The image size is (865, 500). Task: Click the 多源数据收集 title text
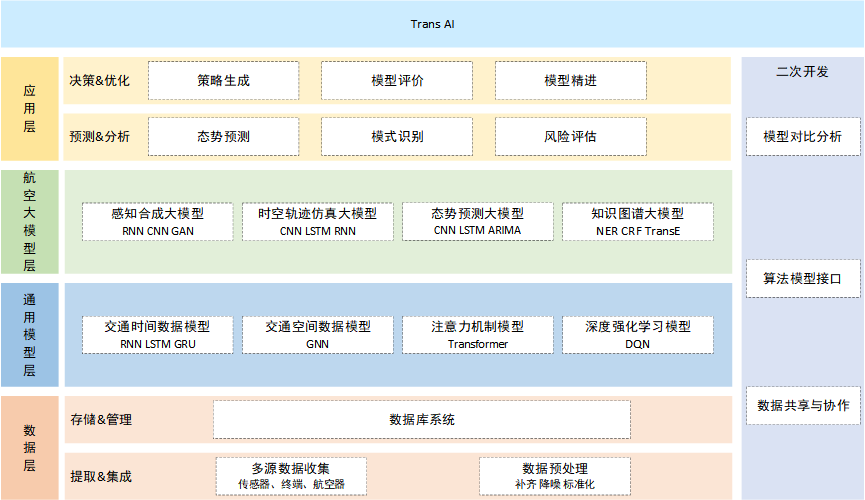tap(291, 469)
